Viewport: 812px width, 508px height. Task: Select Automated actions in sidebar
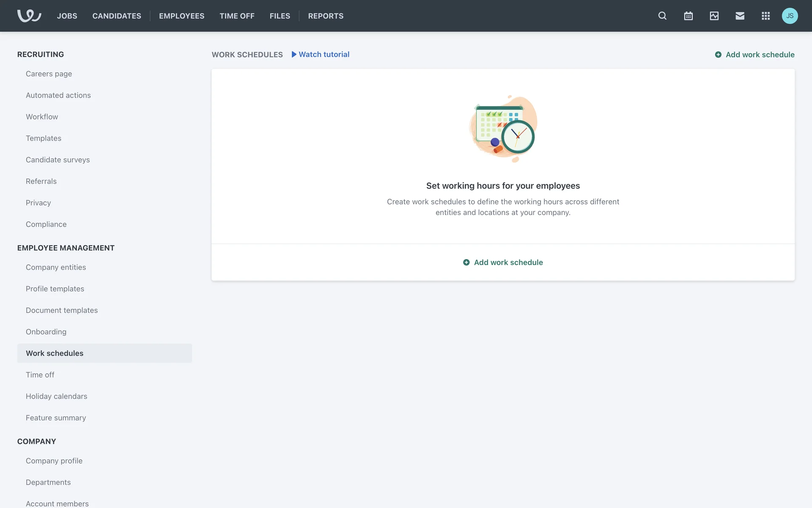(x=58, y=95)
